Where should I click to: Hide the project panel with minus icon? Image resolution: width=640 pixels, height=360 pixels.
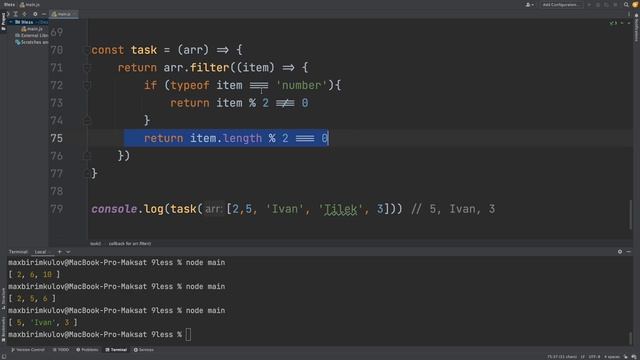coord(44,14)
